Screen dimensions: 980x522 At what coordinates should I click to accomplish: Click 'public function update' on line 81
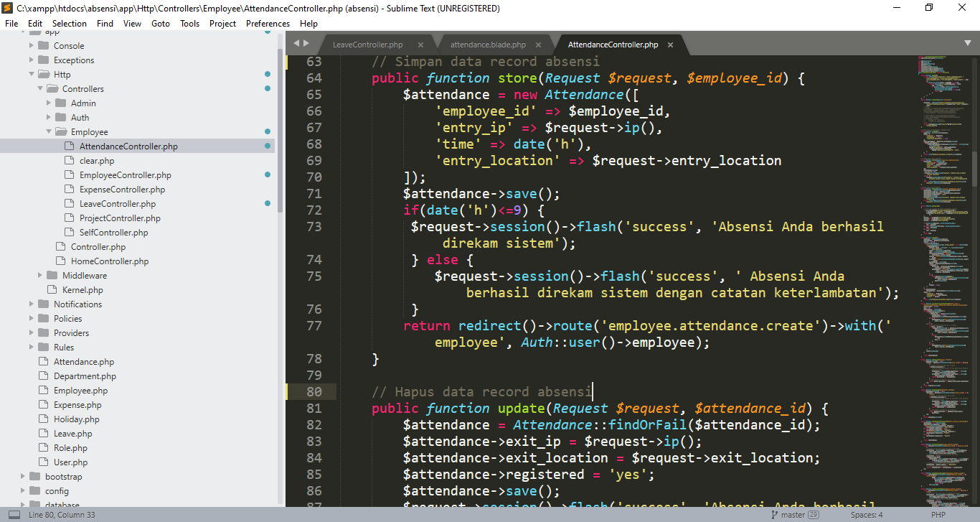click(458, 408)
